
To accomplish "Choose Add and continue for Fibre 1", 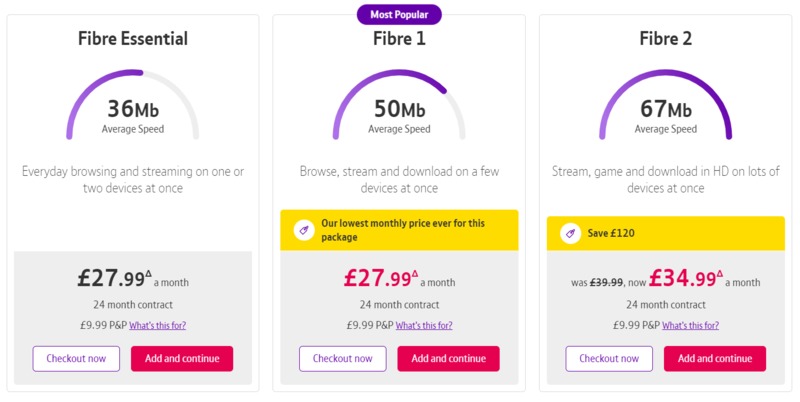I will [448, 359].
